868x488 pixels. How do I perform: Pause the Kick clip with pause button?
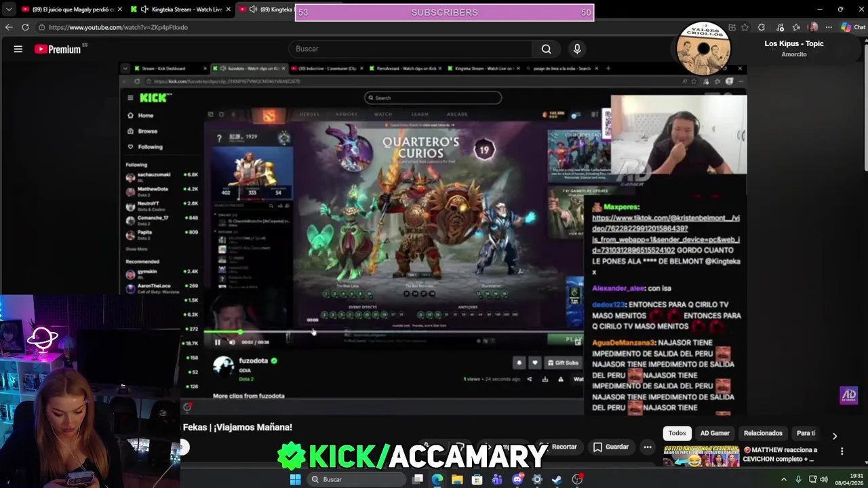[x=217, y=342]
